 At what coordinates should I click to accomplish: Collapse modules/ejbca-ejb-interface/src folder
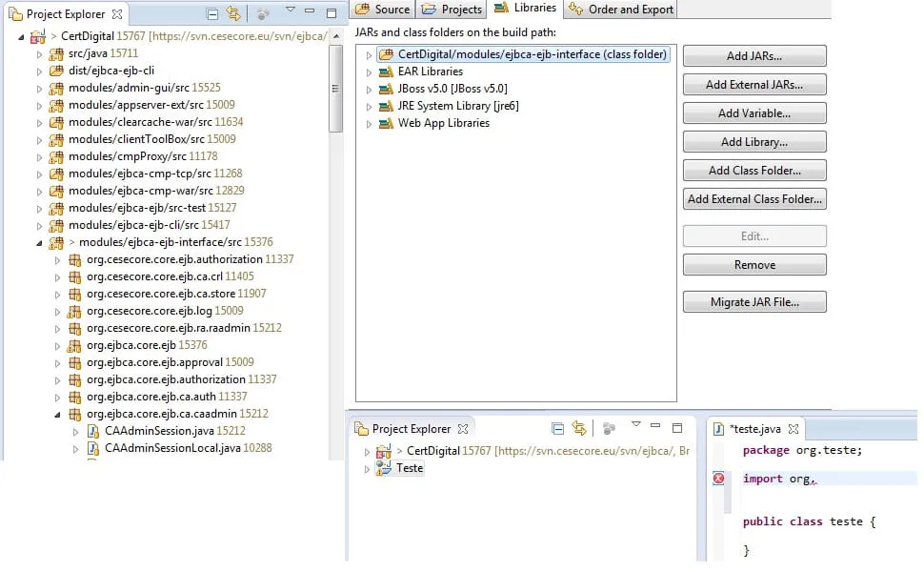[x=39, y=243]
